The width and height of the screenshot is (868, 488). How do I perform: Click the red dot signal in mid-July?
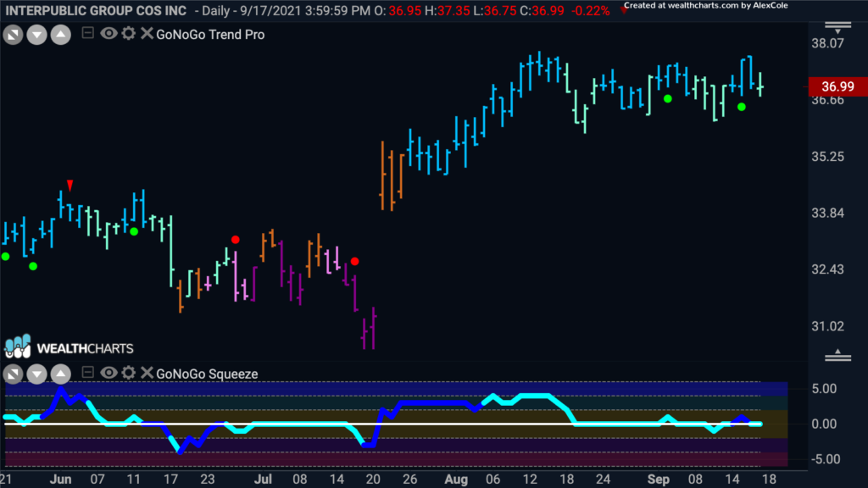[355, 261]
